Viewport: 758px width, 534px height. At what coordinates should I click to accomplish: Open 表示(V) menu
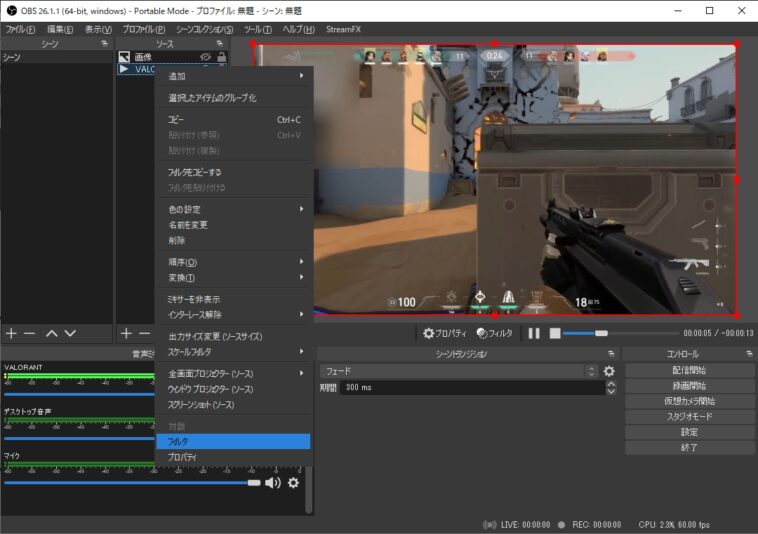click(x=98, y=29)
